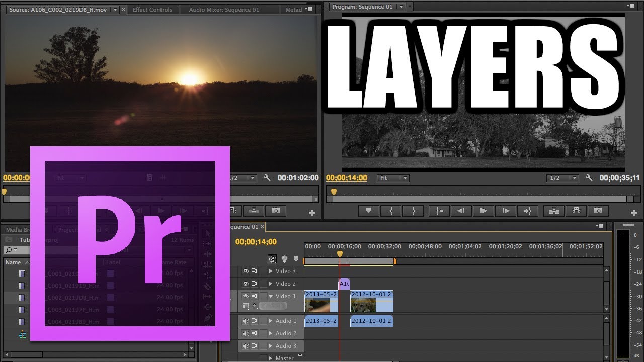
Task: Expand the Audio 3 track
Action: click(x=271, y=346)
